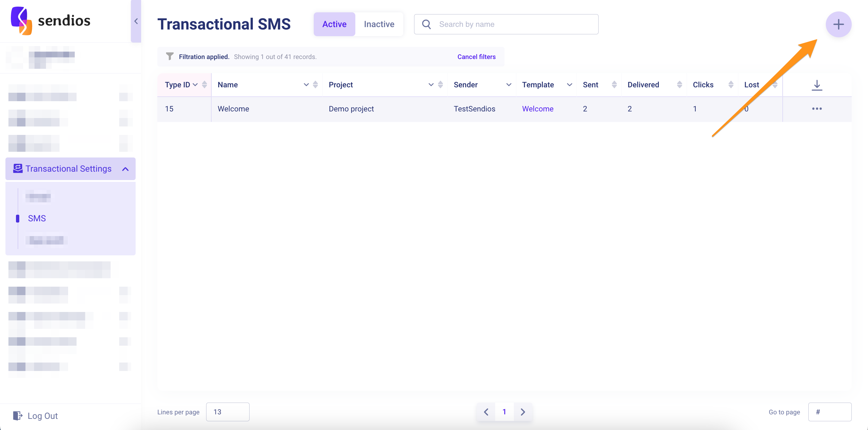The height and width of the screenshot is (430, 868).
Task: Click the Cancel filters link
Action: pos(476,57)
